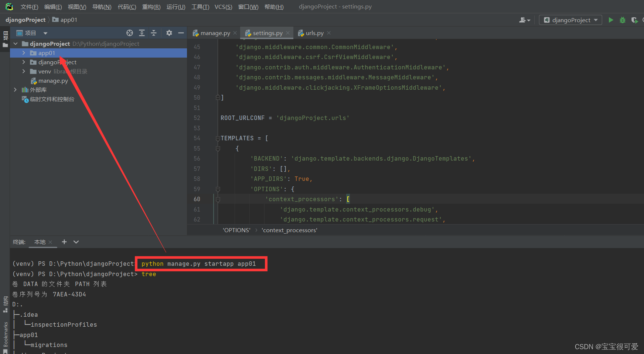This screenshot has height=354, width=644.
Task: Run with coverage shield icon
Action: 634,20
